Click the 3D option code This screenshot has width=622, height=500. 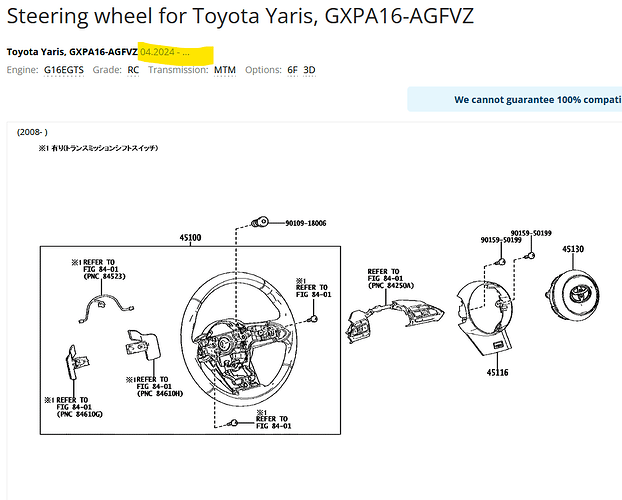pyautogui.click(x=309, y=70)
